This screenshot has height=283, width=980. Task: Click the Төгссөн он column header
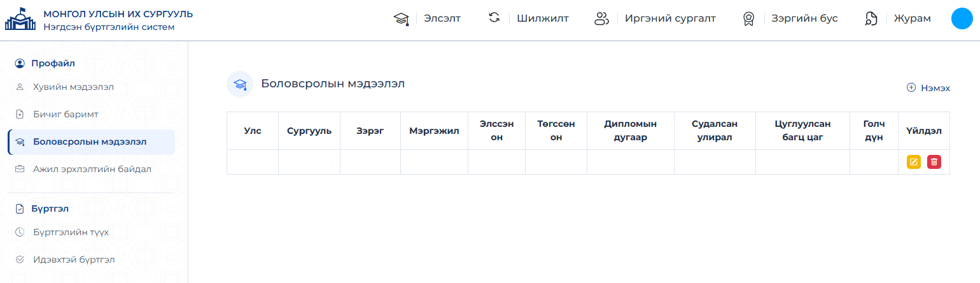tap(556, 131)
